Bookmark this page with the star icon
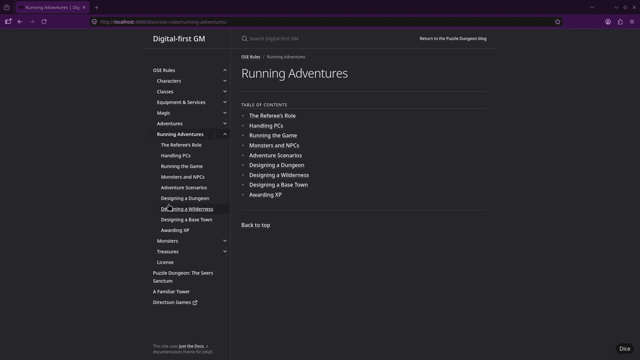This screenshot has height=360, width=640. pos(558,22)
